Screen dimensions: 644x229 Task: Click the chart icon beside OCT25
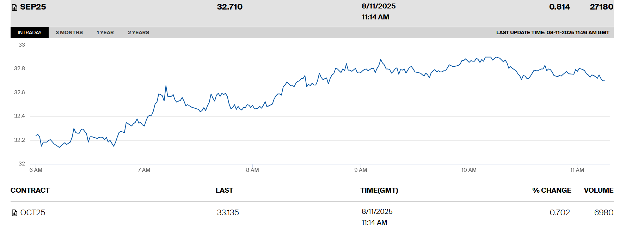(14, 213)
